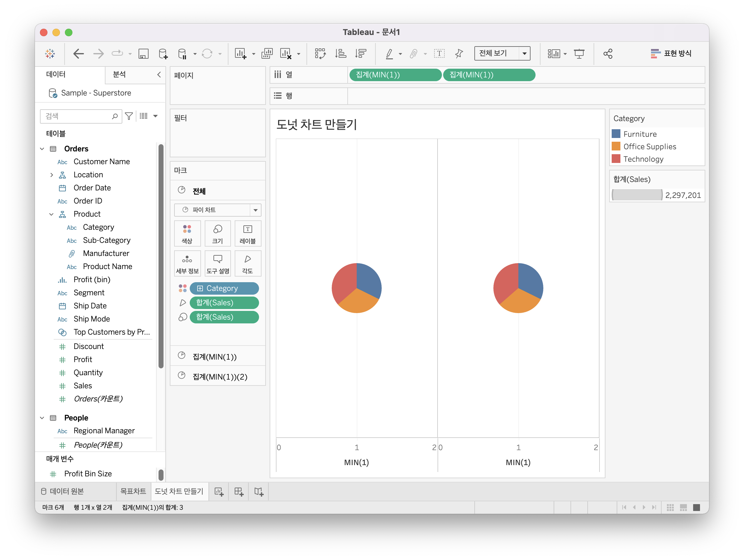744x560 pixels.
Task: Open presentation mode icon
Action: click(579, 53)
